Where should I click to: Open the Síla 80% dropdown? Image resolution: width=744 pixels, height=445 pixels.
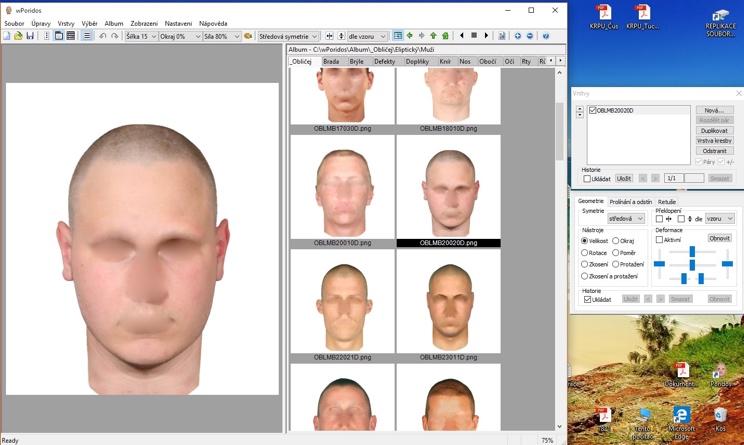coord(222,36)
